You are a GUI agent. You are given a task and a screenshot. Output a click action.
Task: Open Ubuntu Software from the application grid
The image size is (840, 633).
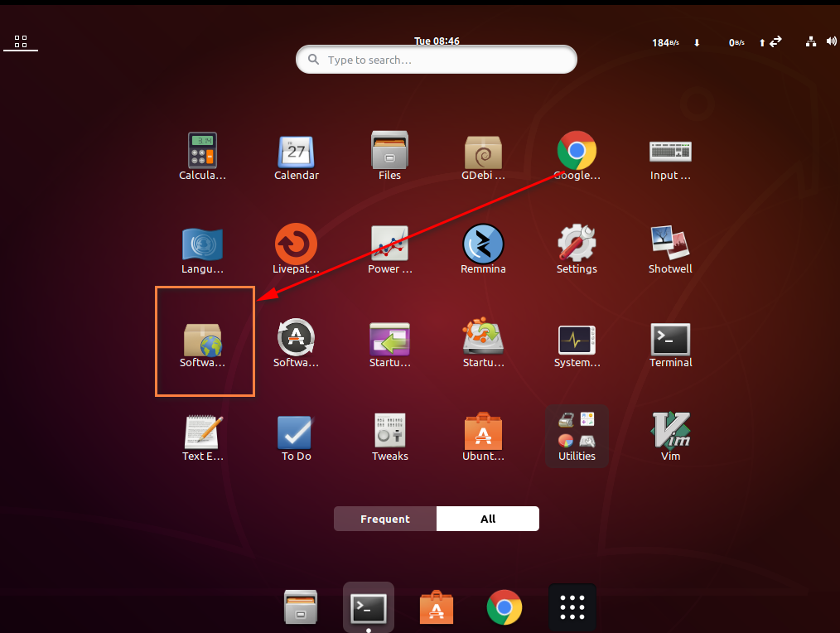tap(483, 437)
